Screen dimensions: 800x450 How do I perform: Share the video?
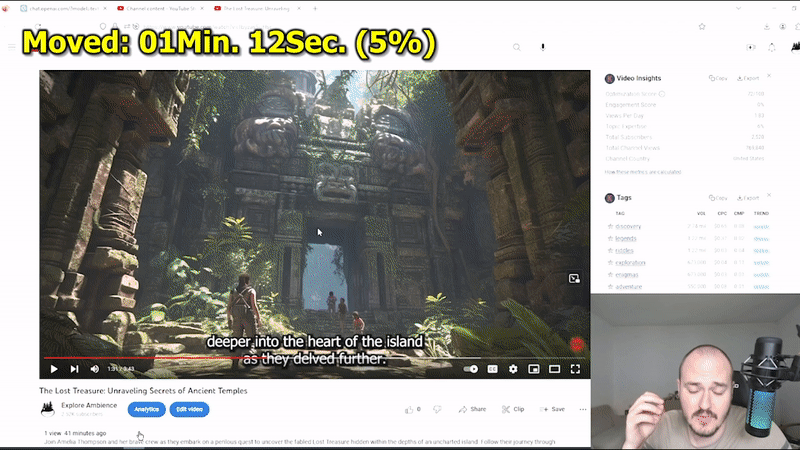[472, 409]
